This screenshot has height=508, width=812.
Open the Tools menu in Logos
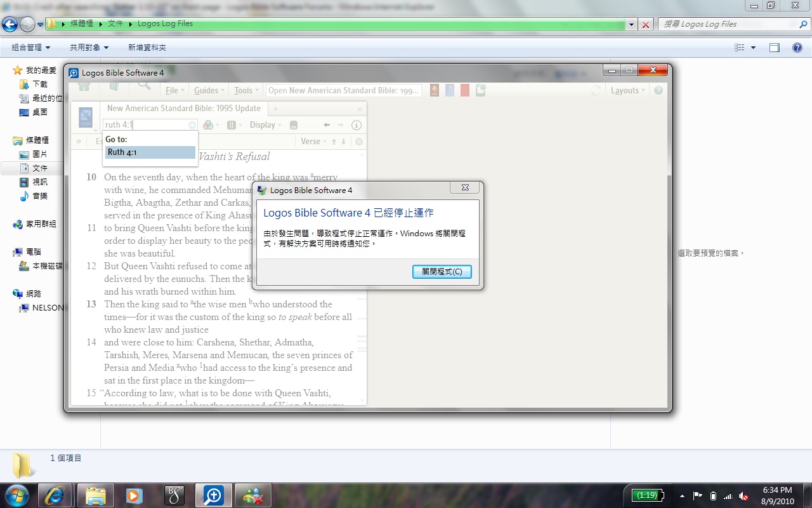[x=246, y=91]
